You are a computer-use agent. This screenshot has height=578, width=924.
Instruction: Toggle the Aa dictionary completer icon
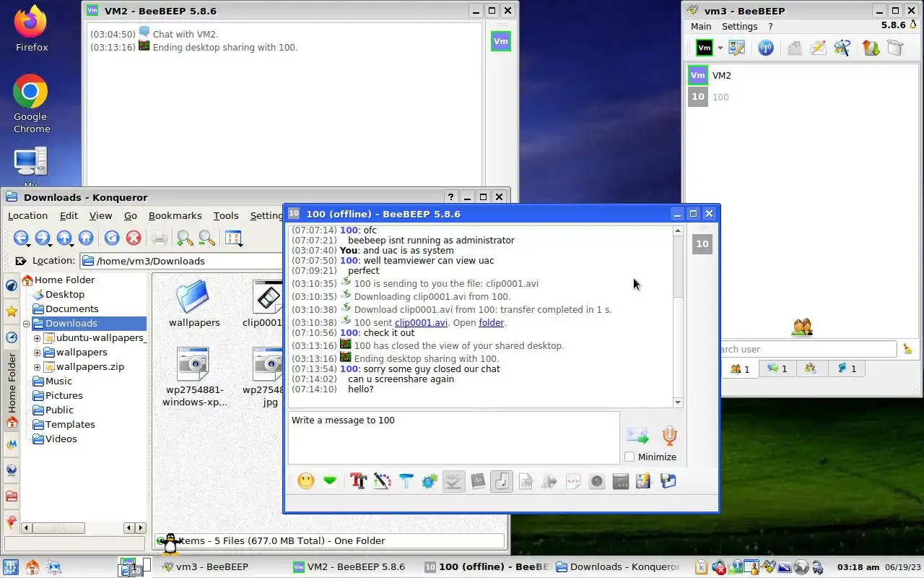point(478,481)
